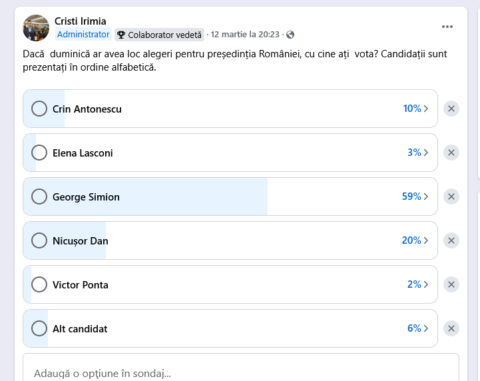This screenshot has width=480, height=381.
Task: Remove the Elena Lasconi poll option
Action: [x=451, y=153]
